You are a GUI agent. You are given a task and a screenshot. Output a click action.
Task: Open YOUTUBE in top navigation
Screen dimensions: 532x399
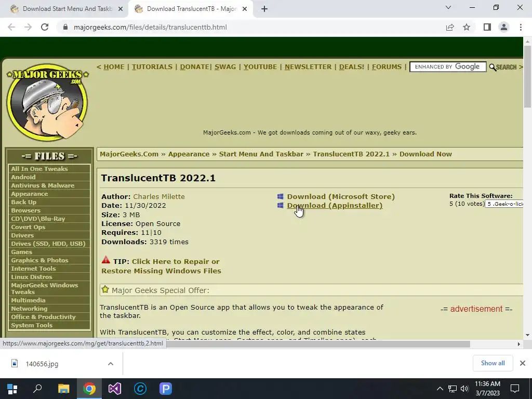tap(260, 67)
